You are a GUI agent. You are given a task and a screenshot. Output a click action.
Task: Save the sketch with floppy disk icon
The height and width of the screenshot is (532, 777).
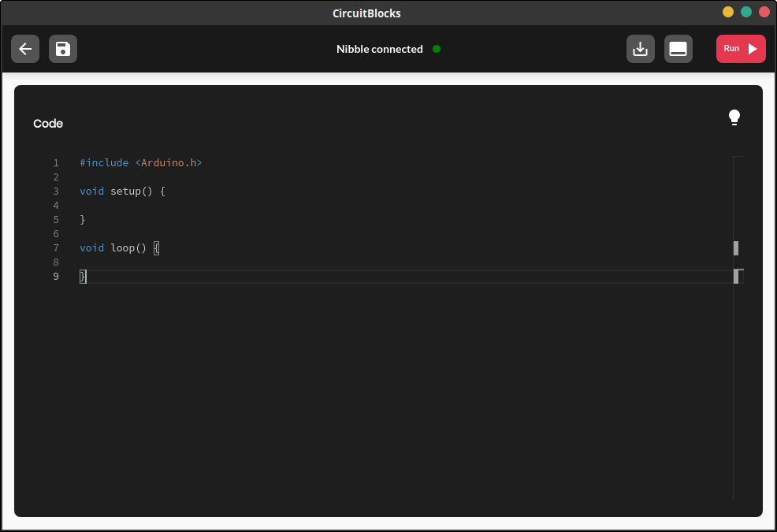(x=63, y=49)
